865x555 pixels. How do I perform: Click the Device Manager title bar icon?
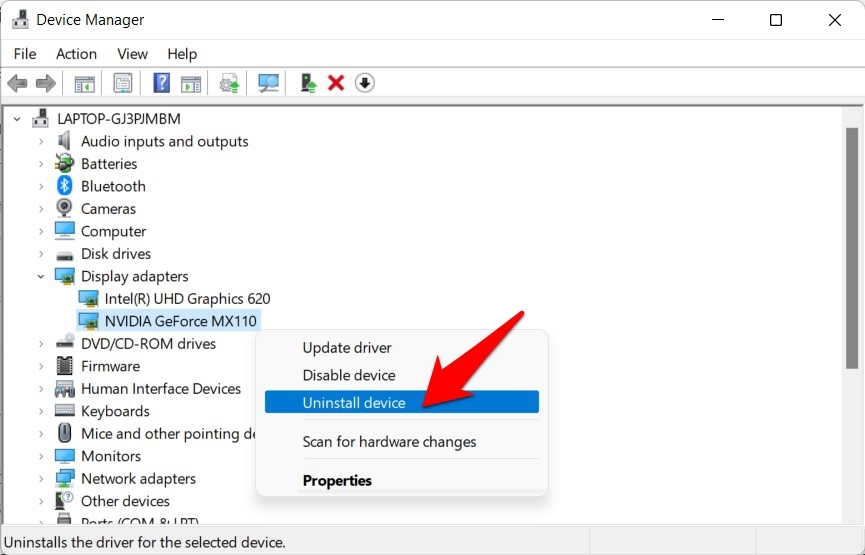click(x=20, y=19)
